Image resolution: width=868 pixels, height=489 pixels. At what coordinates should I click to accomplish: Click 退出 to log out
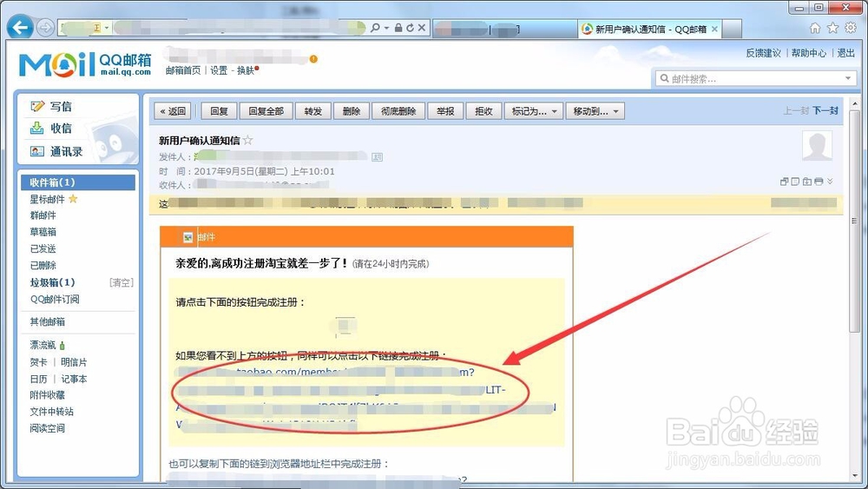[x=845, y=53]
